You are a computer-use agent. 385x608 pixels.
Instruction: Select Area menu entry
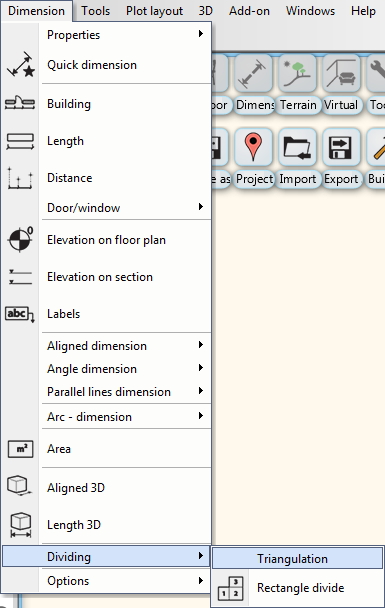107,449
